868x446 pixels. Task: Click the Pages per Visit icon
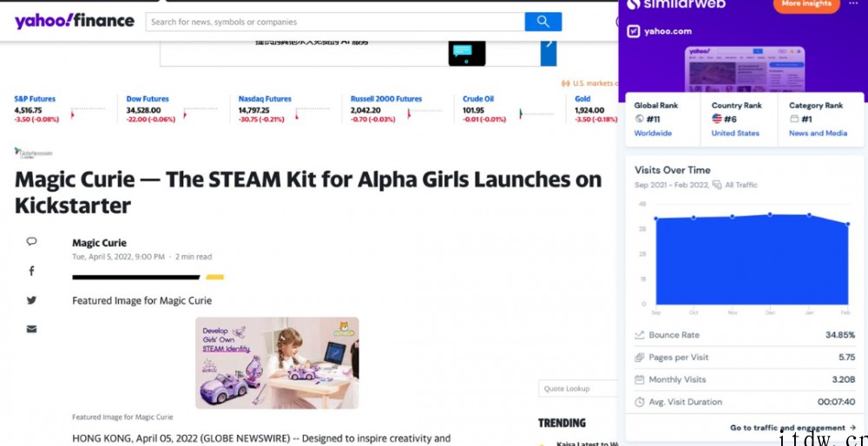tap(640, 357)
